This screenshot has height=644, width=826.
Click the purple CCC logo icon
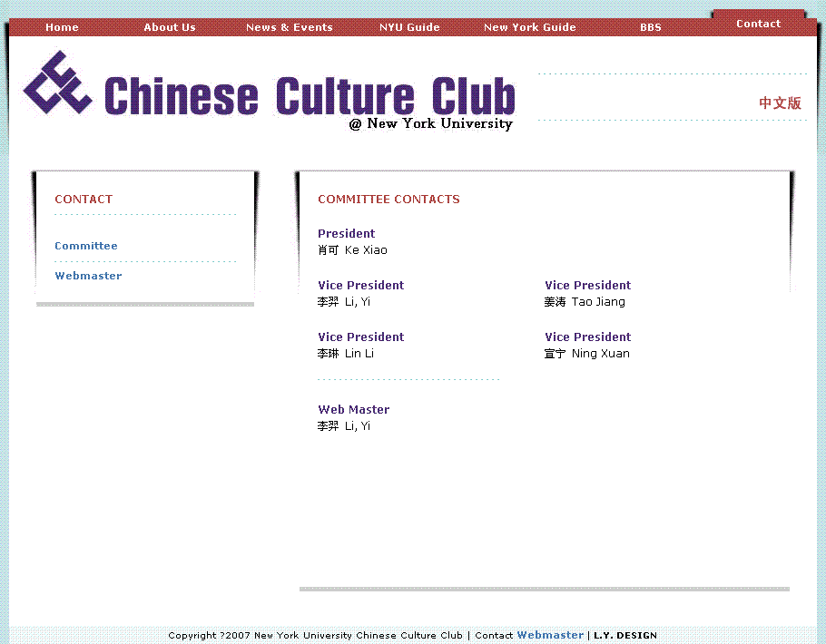(57, 83)
